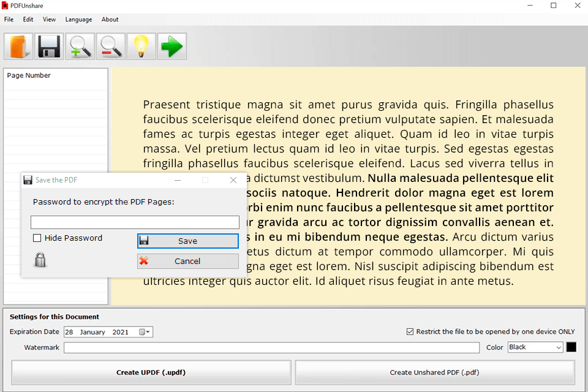This screenshot has width=588, height=392.
Task: Enable the Hide Password checkbox
Action: 37,238
